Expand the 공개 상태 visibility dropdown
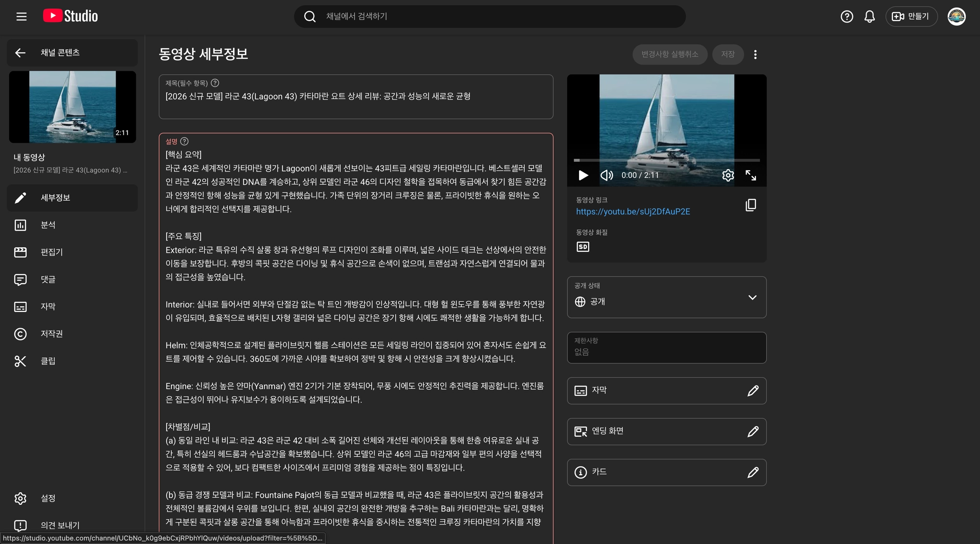The image size is (980, 544). pos(752,298)
